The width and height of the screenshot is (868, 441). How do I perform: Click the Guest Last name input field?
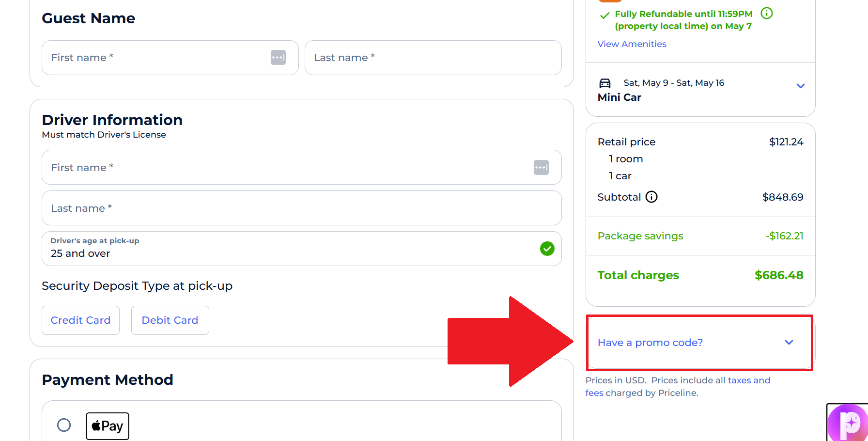point(433,57)
